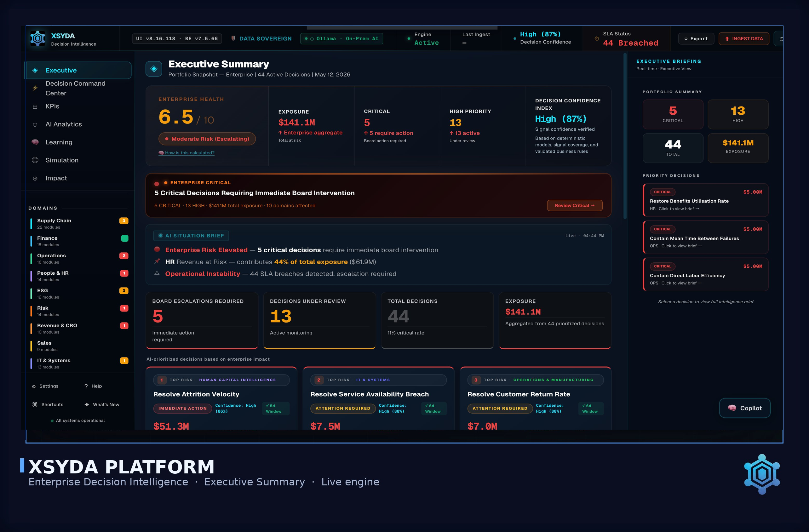Screen dimensions: 809x532
Task: Select the Revenue & CRO domain
Action: point(79,329)
